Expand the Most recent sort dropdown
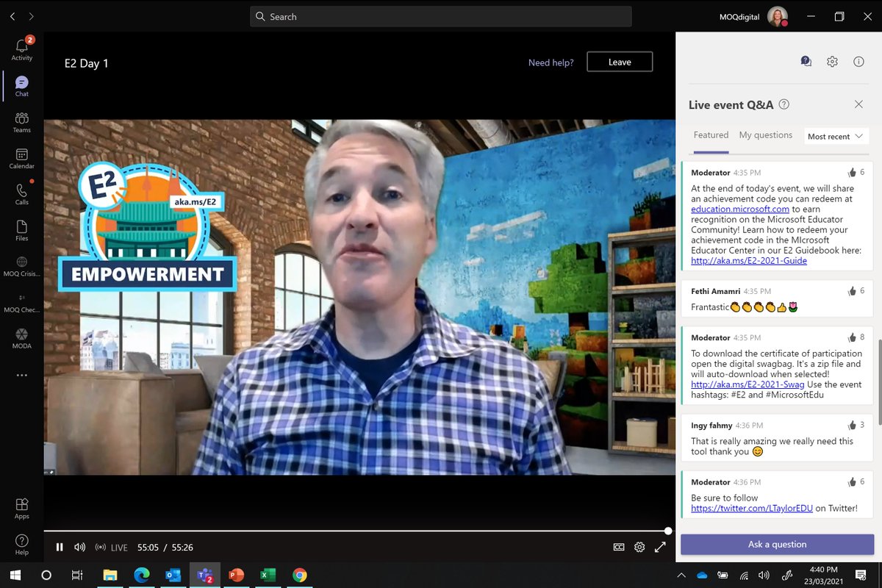 coord(836,137)
